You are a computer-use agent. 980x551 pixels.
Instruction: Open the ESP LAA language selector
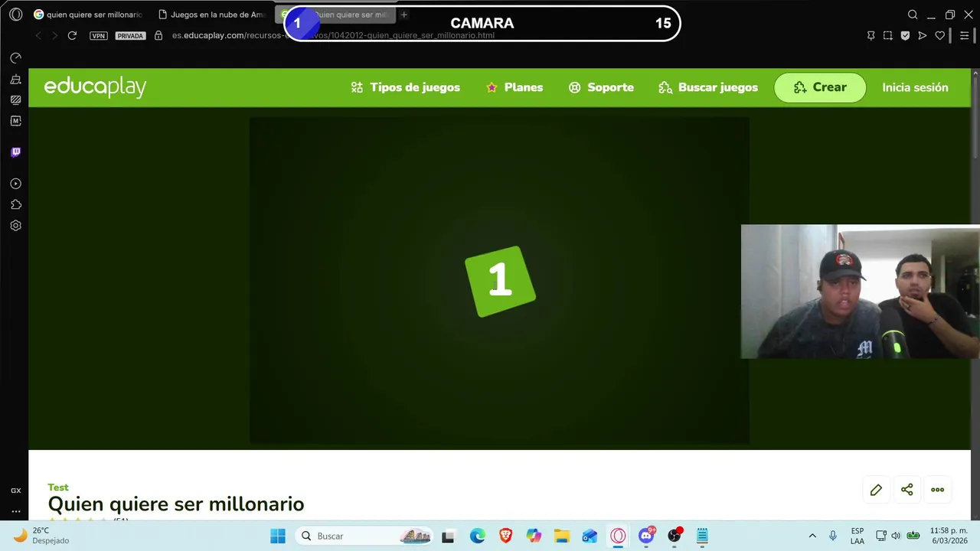[x=857, y=536]
